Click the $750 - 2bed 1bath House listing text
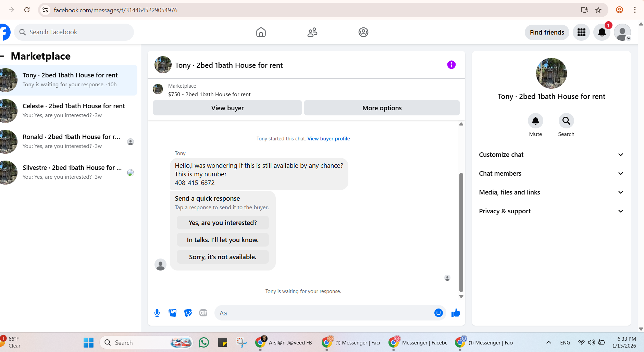 coord(209,95)
